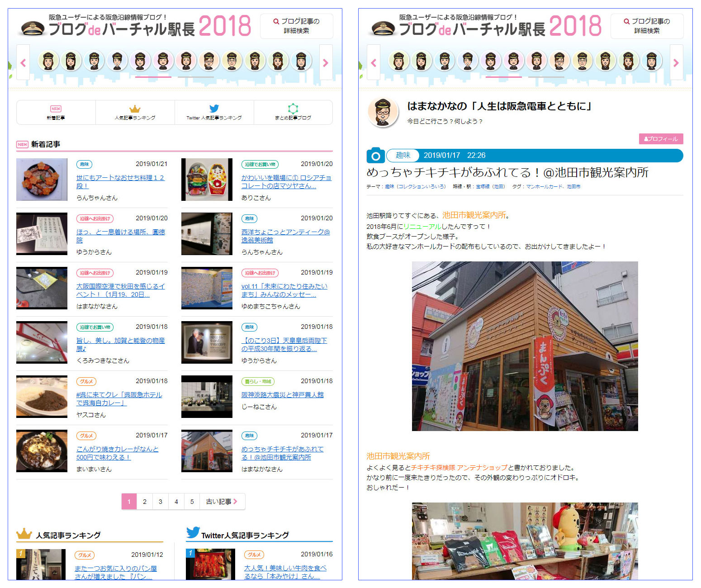Open the theme link 趣味（コレクションいろいろ）
Image resolution: width=701 pixels, height=588 pixels.
click(x=415, y=186)
